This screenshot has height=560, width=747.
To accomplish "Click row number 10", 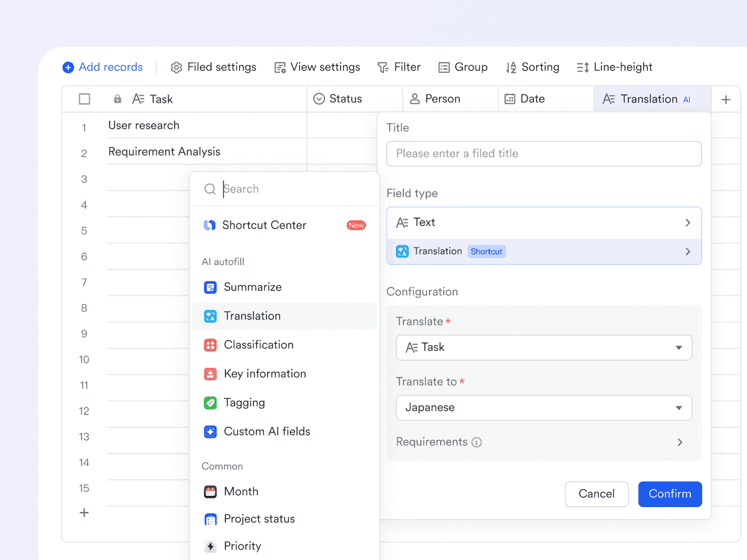I will 84,360.
